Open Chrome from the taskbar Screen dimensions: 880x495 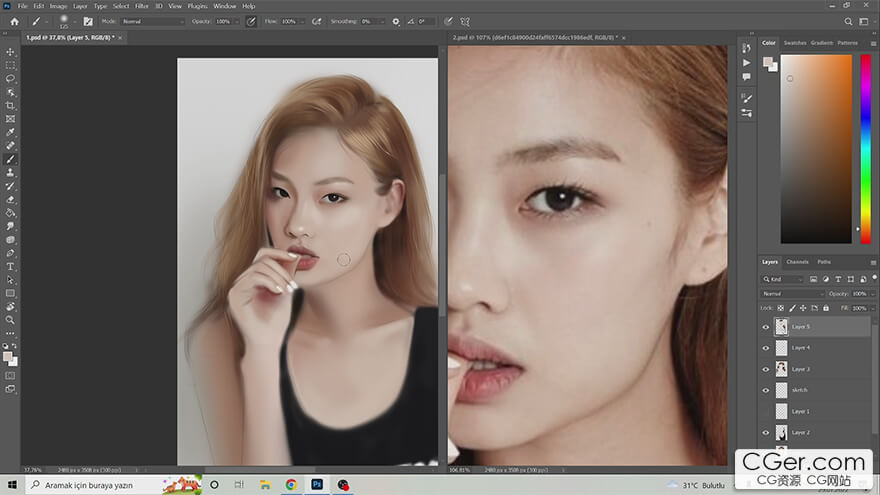(291, 485)
